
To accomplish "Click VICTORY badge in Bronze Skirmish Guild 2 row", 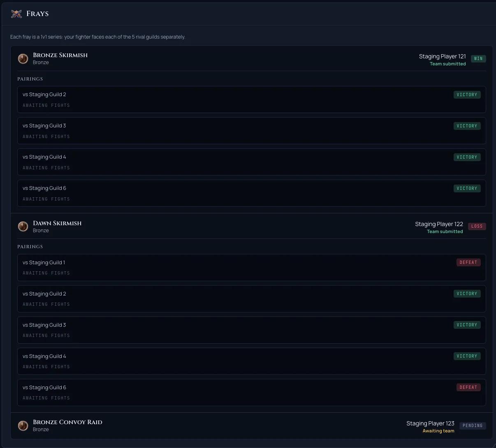I will 467,95.
